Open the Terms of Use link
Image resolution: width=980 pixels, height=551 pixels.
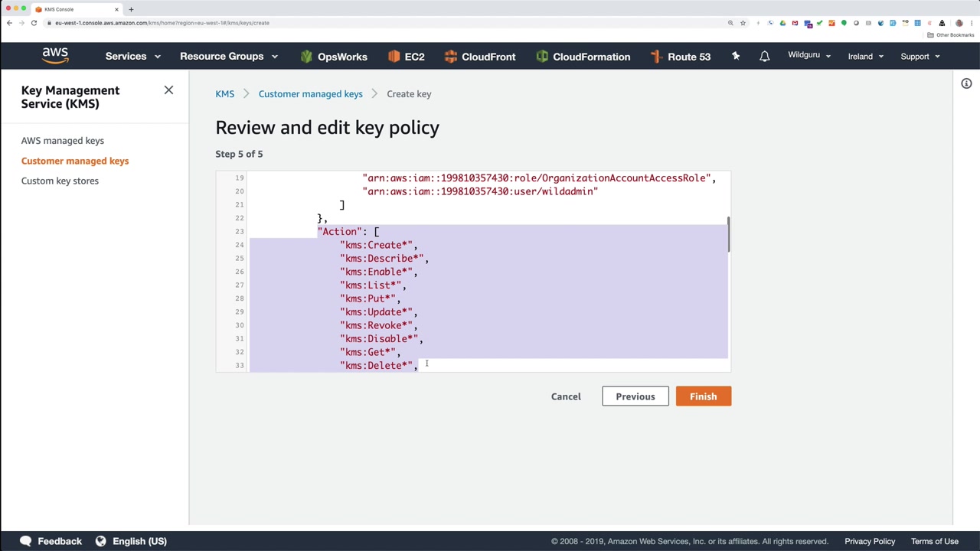(x=935, y=541)
